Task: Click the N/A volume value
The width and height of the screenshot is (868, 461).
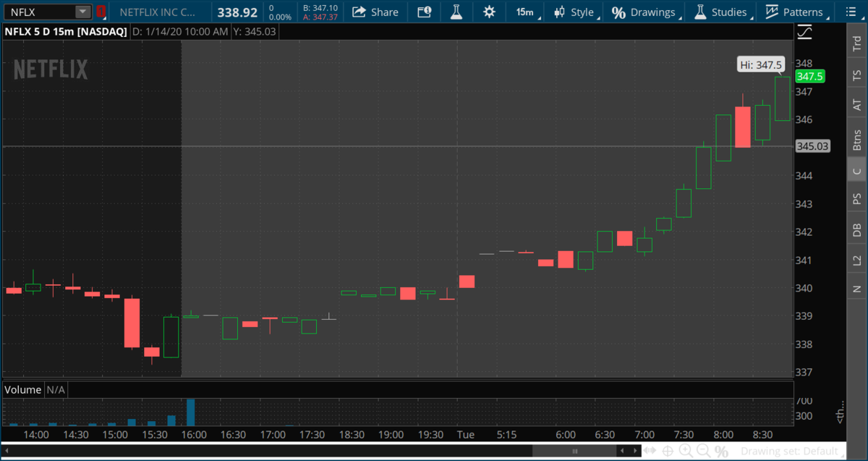Action: coord(56,389)
